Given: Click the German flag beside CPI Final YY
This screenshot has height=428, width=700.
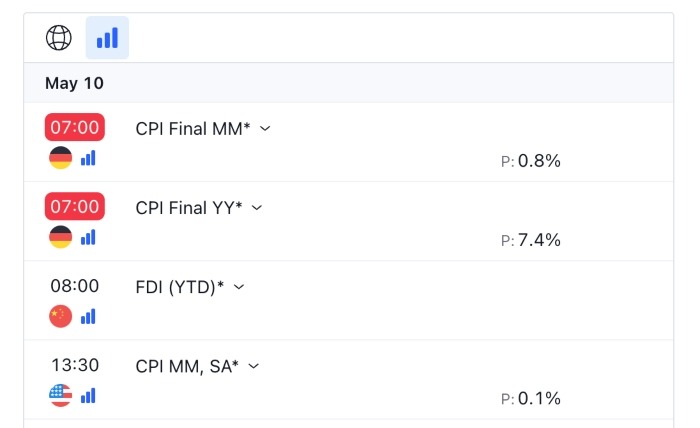Looking at the screenshot, I should (61, 237).
